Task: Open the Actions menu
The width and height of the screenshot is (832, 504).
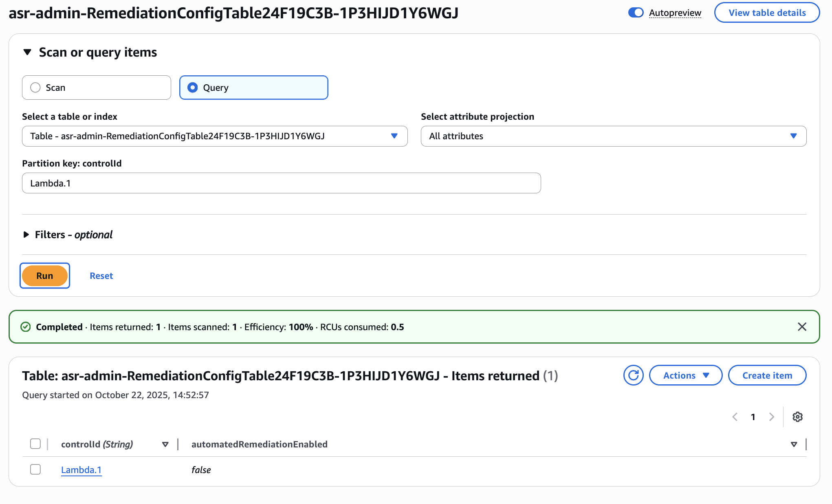Action: pos(685,375)
